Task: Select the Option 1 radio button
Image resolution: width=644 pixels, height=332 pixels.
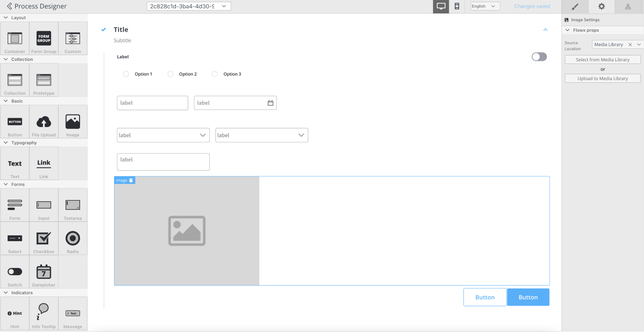Action: pyautogui.click(x=126, y=74)
